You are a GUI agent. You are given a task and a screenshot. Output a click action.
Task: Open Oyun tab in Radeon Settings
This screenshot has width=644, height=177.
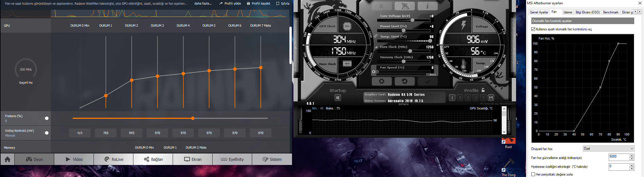pos(34,159)
